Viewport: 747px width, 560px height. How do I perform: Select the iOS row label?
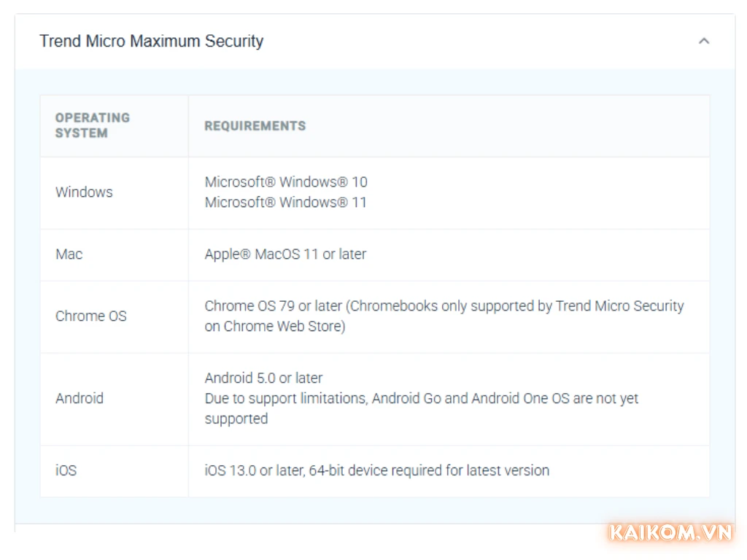click(x=66, y=470)
